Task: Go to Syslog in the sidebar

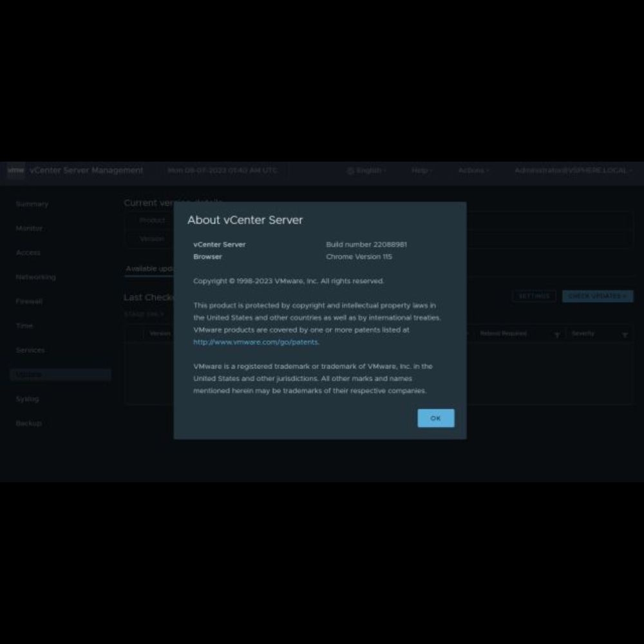Action: click(x=27, y=399)
